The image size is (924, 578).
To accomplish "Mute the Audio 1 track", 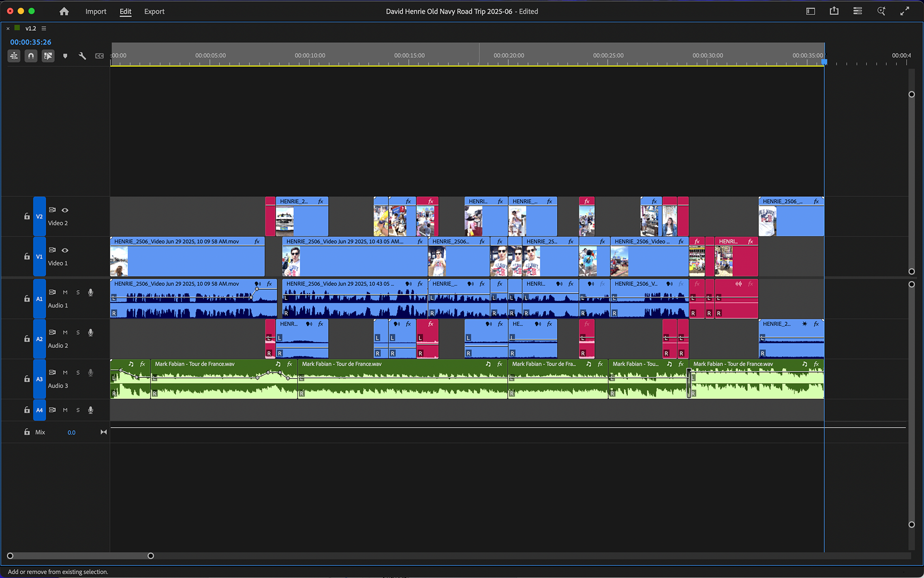I will click(65, 293).
